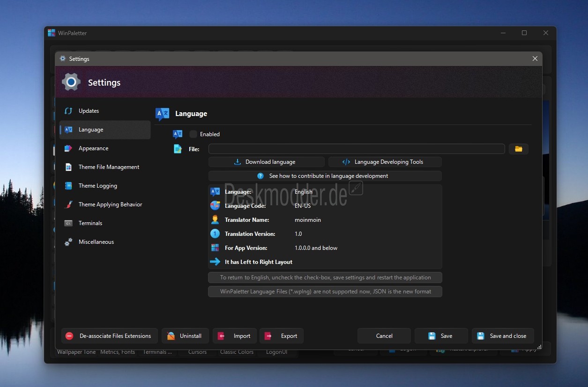The image size is (588, 387).
Task: Open the Theme Logging page
Action: coord(105,186)
